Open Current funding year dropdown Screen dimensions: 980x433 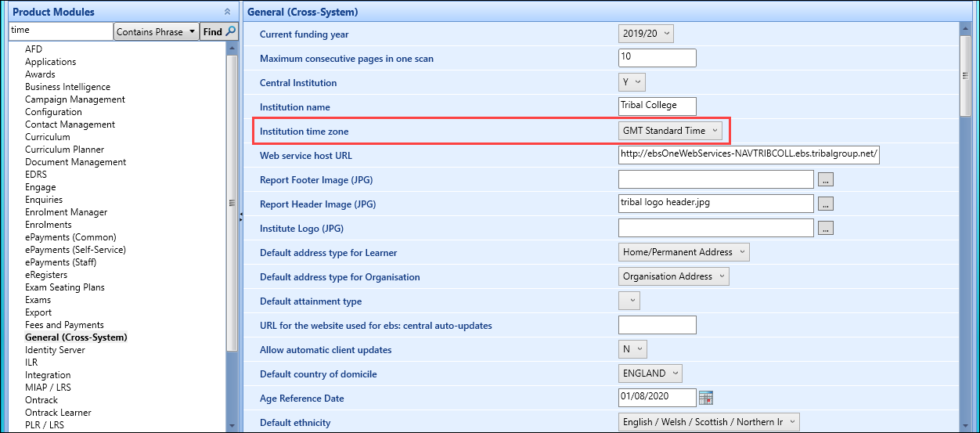(646, 34)
